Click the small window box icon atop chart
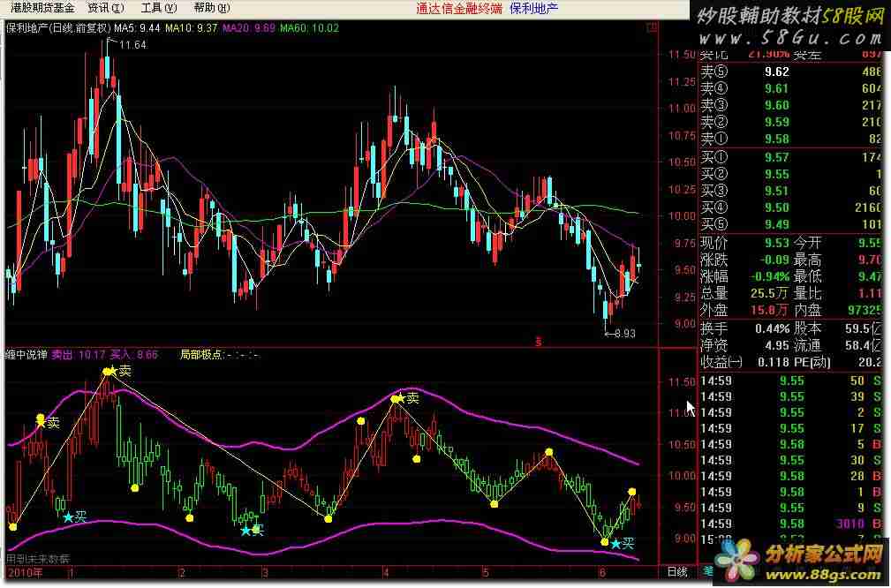The height and width of the screenshot is (588, 891). [653, 26]
